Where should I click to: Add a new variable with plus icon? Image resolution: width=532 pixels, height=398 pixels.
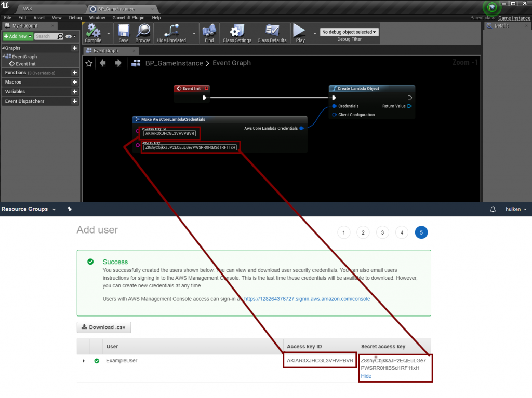point(75,91)
